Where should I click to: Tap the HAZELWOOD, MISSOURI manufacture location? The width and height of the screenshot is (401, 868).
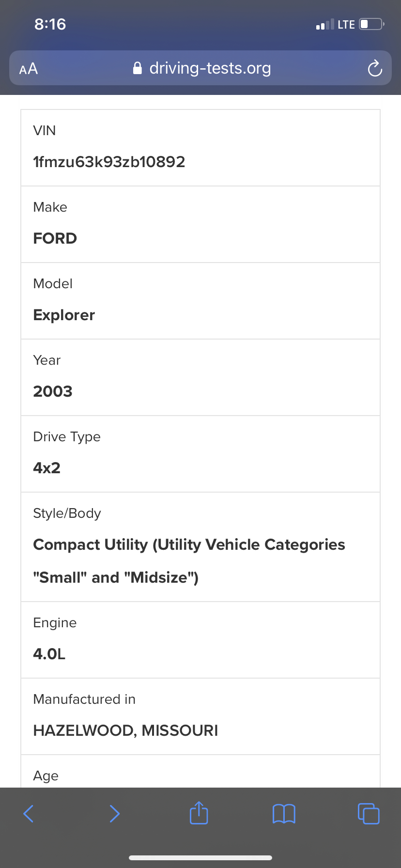click(125, 730)
